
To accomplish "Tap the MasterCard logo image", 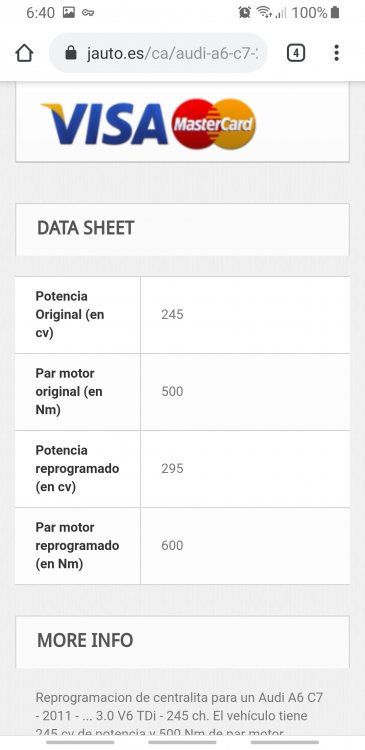I will (x=214, y=124).
